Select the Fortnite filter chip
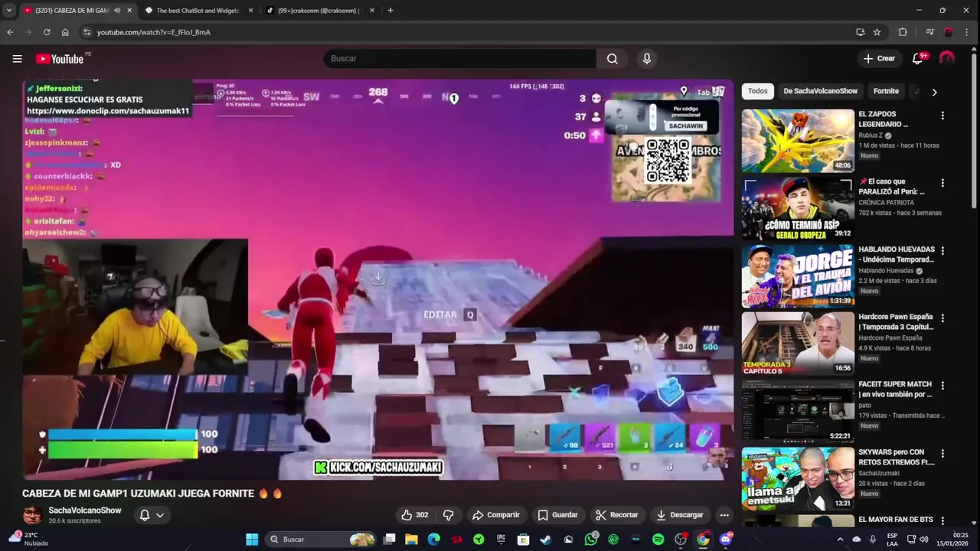Image resolution: width=980 pixels, height=551 pixels. pyautogui.click(x=886, y=91)
